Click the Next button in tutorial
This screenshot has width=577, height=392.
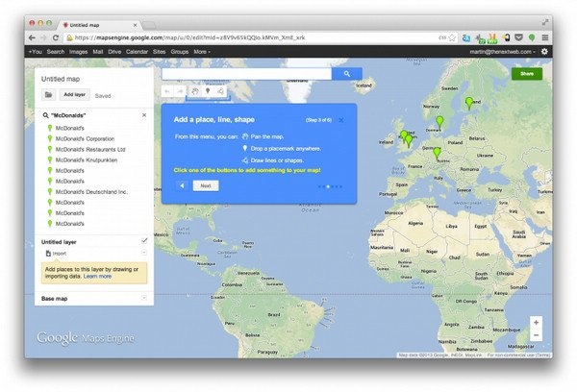(206, 185)
